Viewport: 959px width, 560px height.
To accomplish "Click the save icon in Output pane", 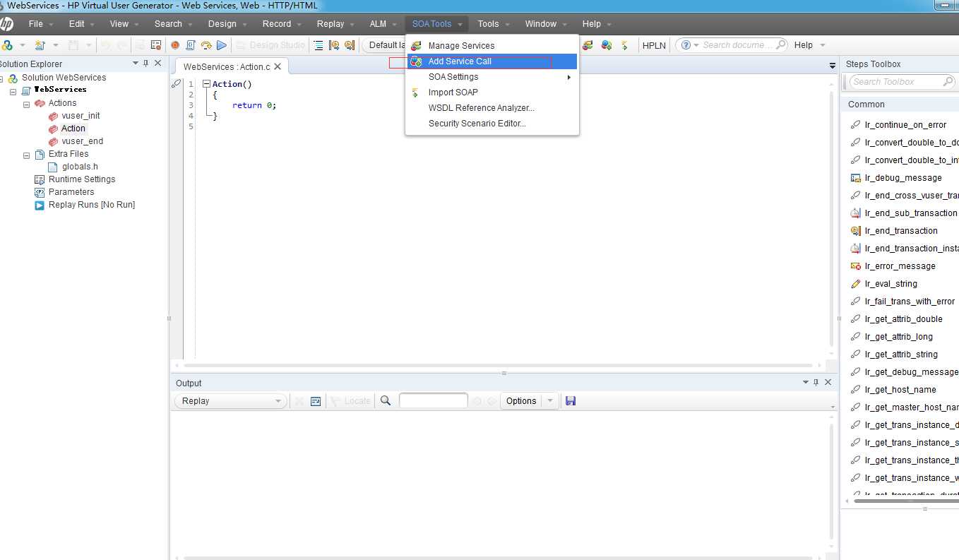I will 571,401.
